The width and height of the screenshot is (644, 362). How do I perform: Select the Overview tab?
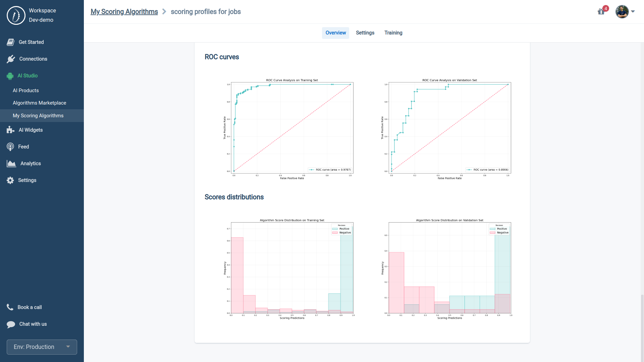pyautogui.click(x=335, y=33)
